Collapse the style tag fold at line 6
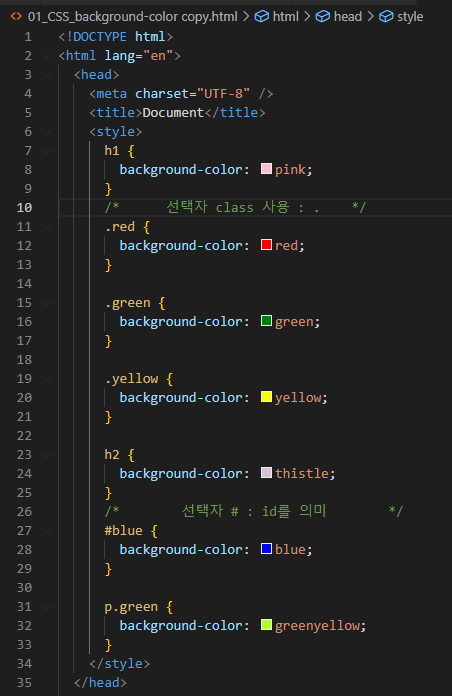 [47, 132]
